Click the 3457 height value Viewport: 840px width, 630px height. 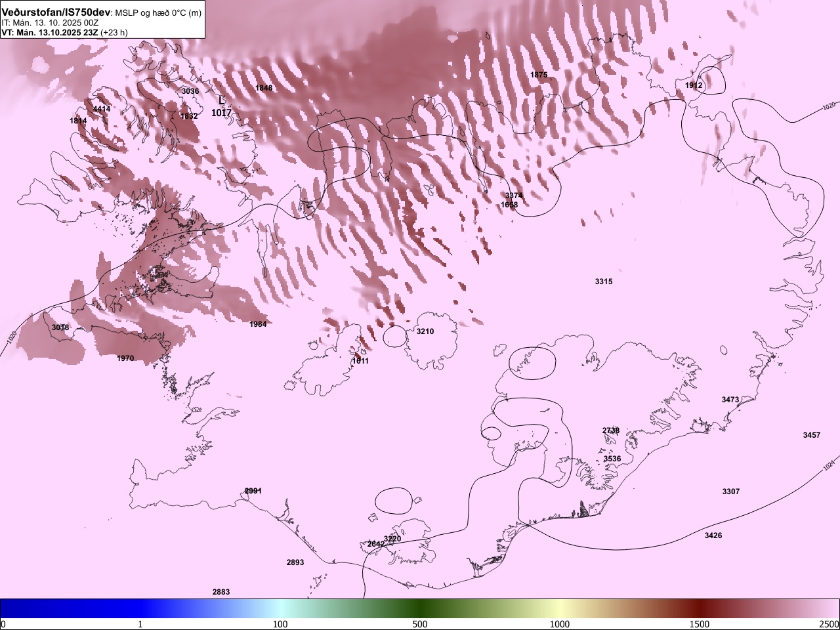point(812,435)
